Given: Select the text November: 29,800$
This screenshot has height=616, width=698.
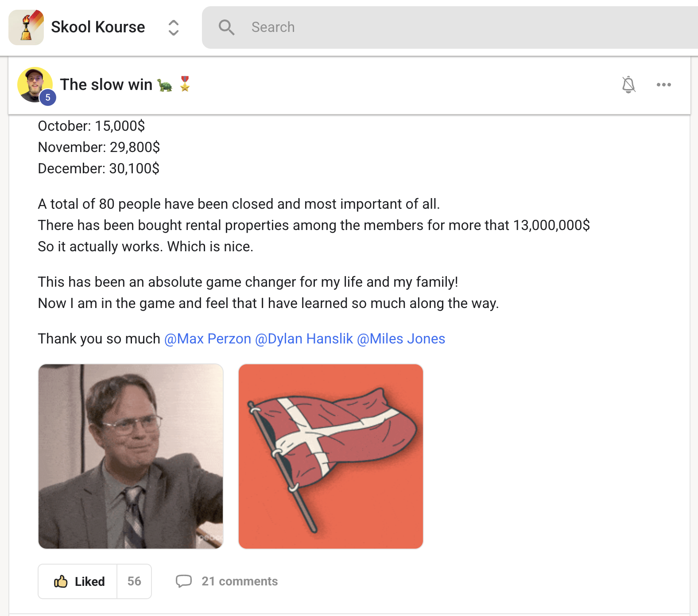Looking at the screenshot, I should [99, 147].
